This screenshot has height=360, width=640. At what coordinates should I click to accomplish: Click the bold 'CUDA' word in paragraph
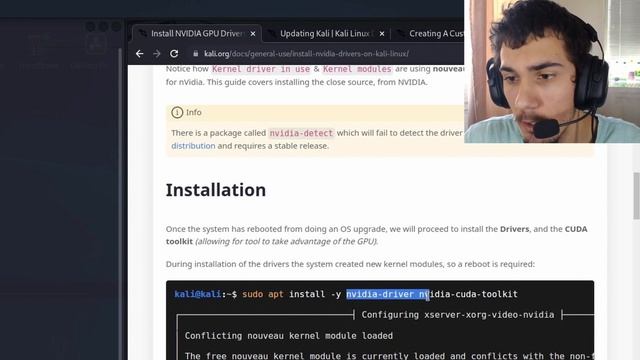coord(576,229)
